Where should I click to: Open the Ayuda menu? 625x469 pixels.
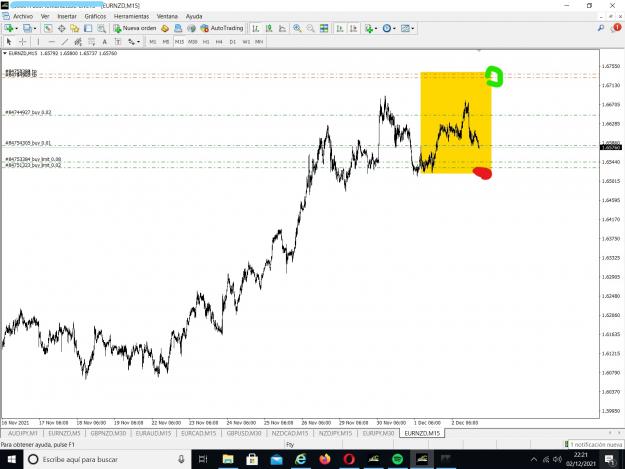point(194,16)
